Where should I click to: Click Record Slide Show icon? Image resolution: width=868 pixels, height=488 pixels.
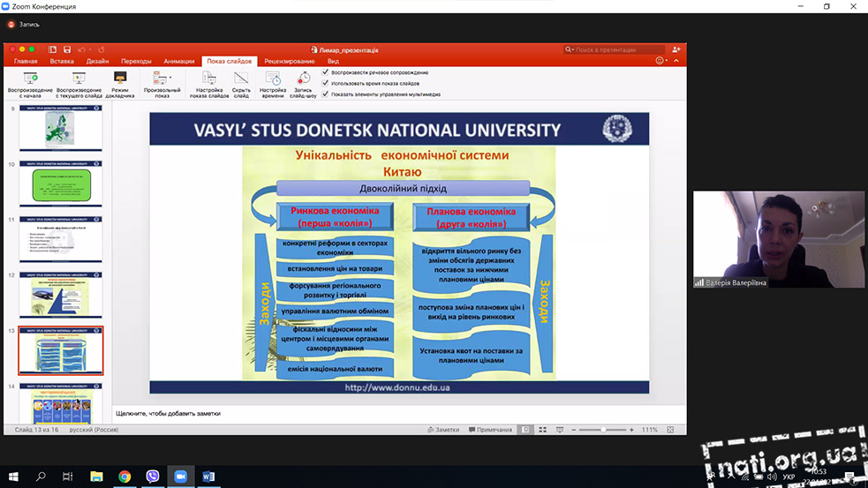click(304, 78)
